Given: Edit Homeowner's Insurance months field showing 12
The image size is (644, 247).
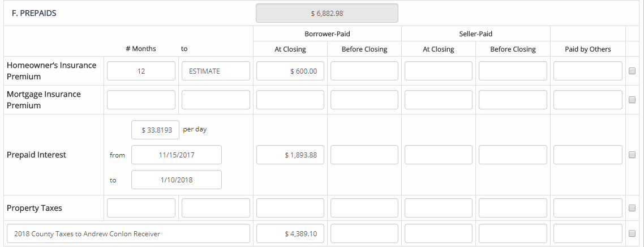Looking at the screenshot, I should click(141, 71).
